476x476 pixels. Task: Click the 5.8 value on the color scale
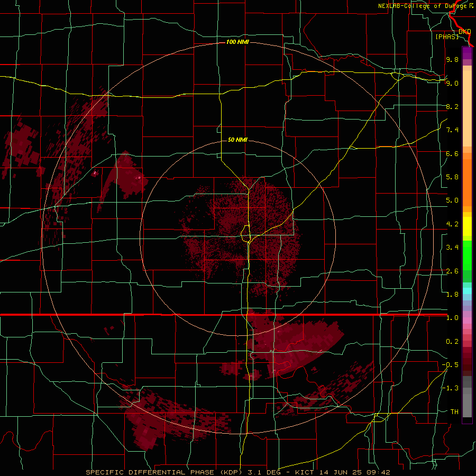pyautogui.click(x=452, y=177)
